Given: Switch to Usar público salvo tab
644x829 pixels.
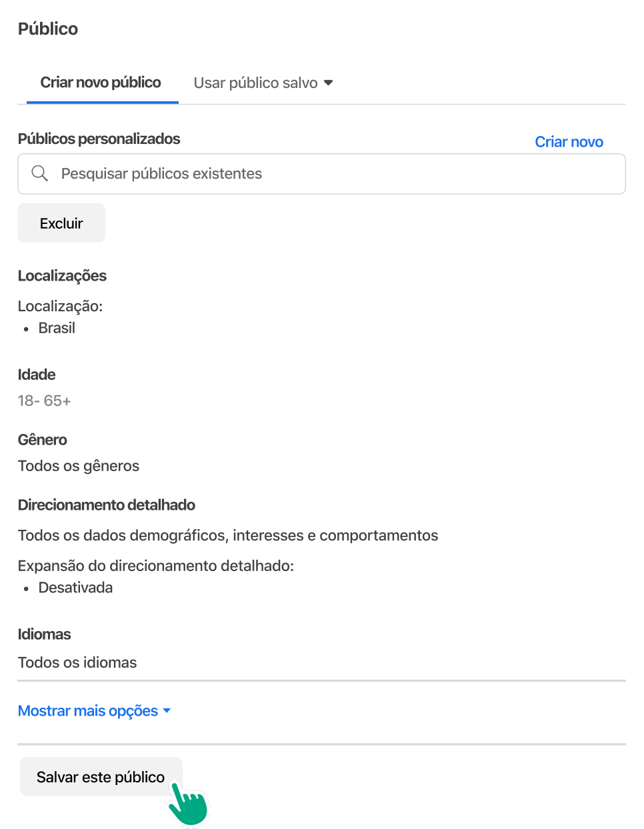Looking at the screenshot, I should [255, 83].
